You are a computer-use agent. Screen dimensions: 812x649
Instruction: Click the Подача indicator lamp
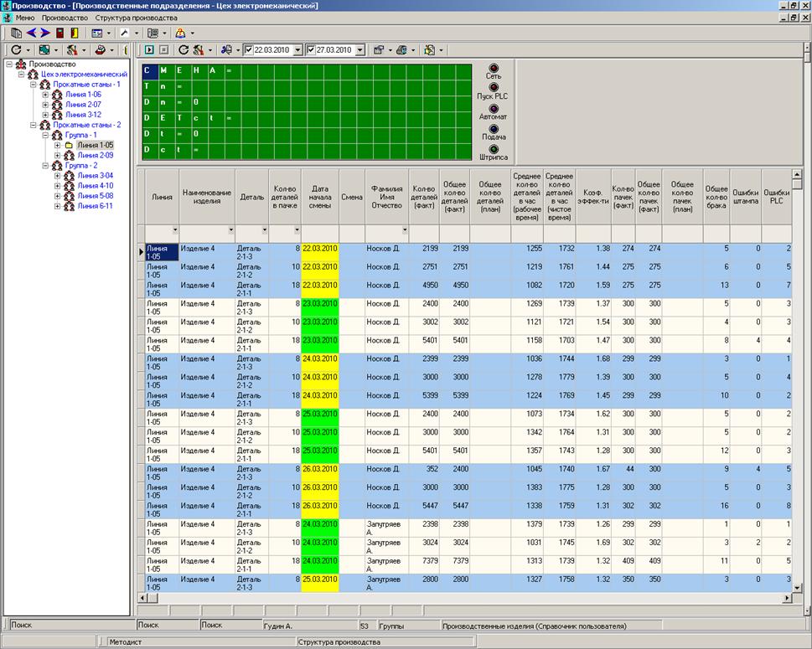coord(494,129)
